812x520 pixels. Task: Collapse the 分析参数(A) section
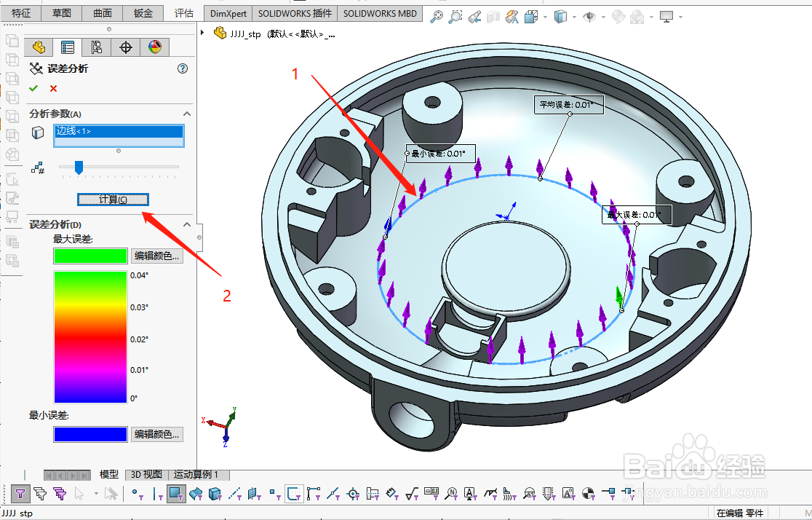coord(187,114)
